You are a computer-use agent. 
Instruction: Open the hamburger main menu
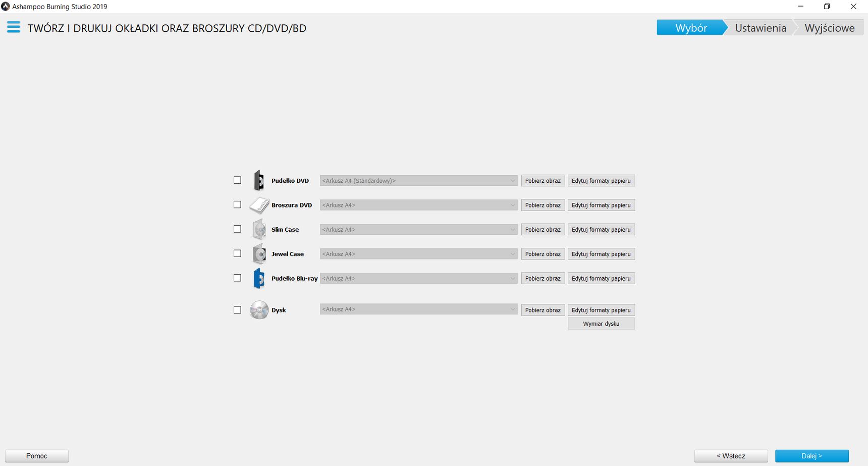coord(14,27)
